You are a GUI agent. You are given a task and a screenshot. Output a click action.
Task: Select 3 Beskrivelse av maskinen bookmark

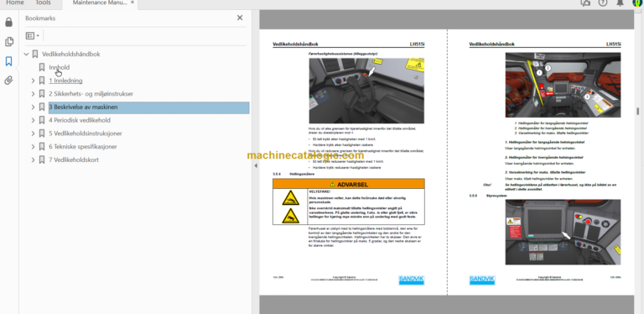tap(148, 107)
